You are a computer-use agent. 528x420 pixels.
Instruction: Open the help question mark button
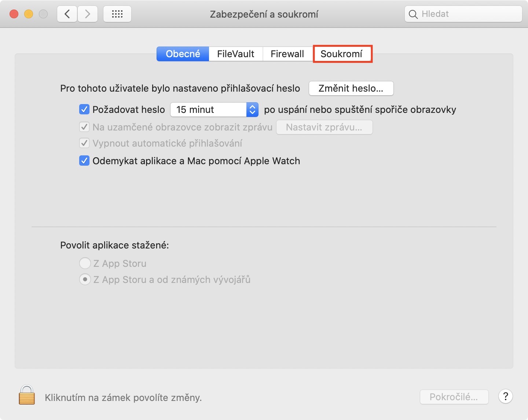505,396
